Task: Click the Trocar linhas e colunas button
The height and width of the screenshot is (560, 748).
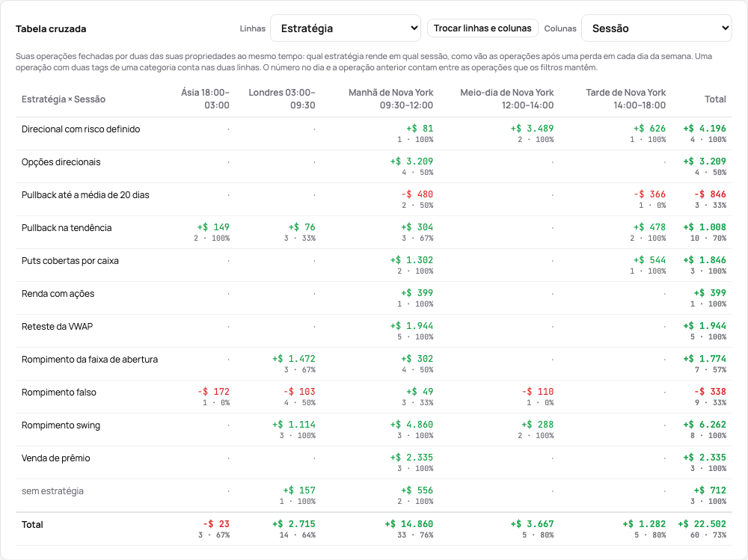Action: coord(482,28)
